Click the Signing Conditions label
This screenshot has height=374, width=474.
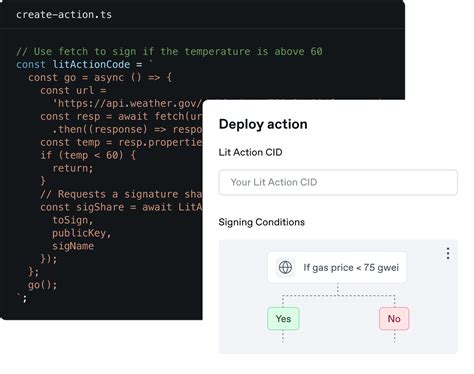[x=262, y=222]
